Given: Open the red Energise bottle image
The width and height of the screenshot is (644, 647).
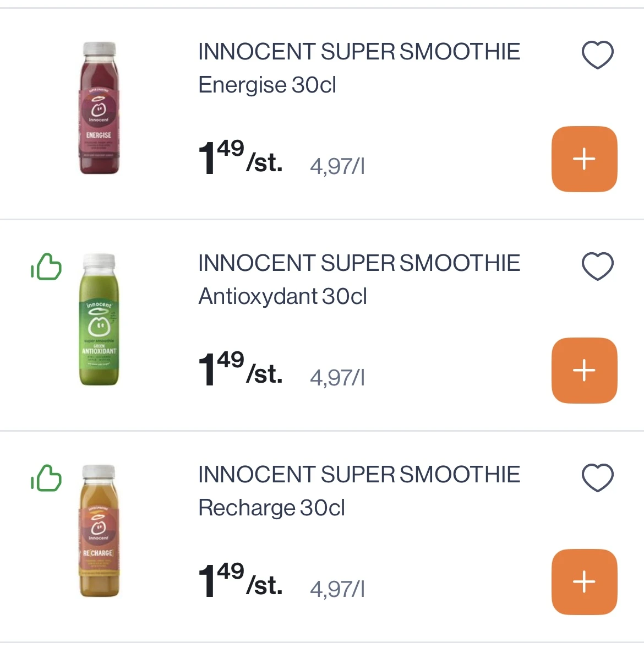Looking at the screenshot, I should click(99, 108).
